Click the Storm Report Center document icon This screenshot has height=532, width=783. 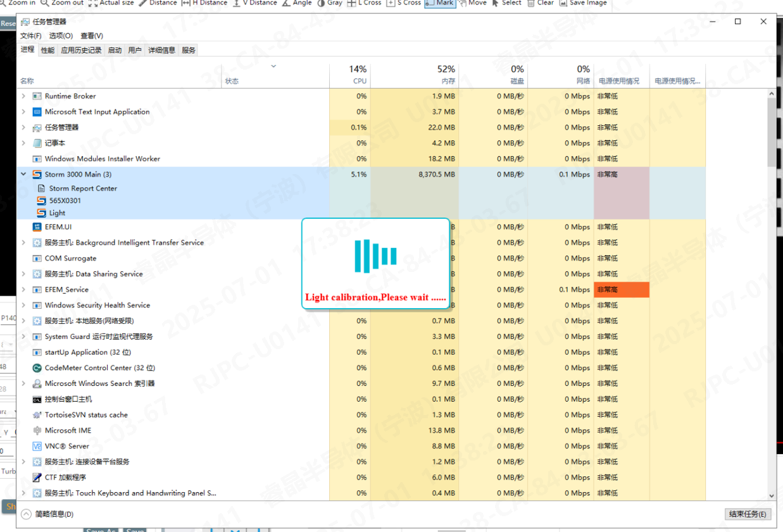[41, 189]
